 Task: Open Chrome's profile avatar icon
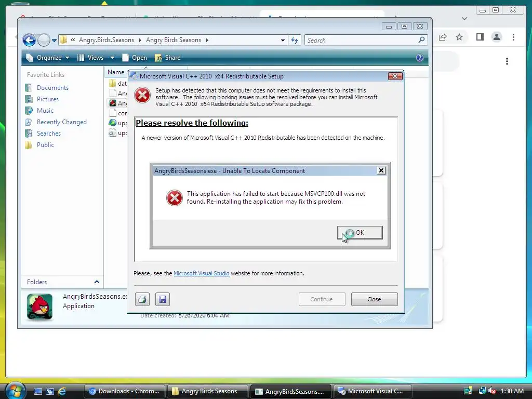pyautogui.click(x=497, y=37)
